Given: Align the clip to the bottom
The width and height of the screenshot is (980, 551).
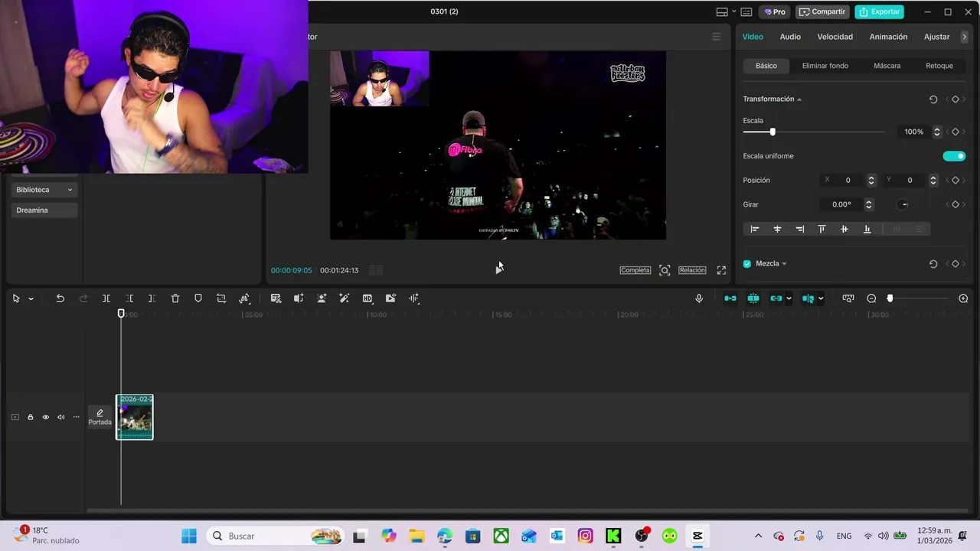Looking at the screenshot, I should 867,229.
